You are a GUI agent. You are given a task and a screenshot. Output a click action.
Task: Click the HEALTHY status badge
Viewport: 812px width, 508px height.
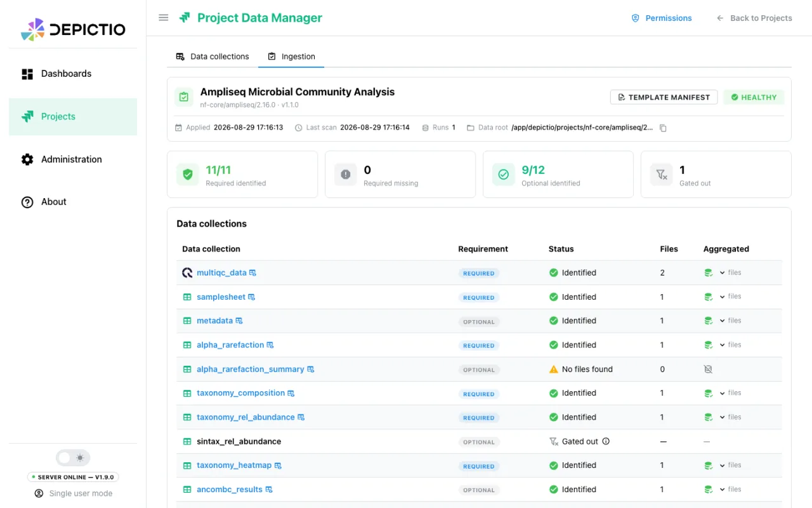[x=754, y=97]
